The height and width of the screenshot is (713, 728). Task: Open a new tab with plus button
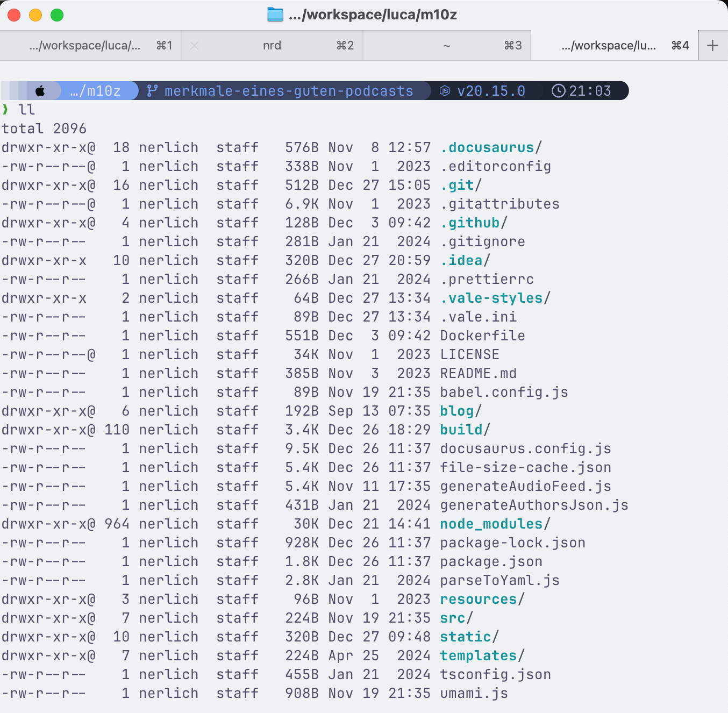pos(712,46)
